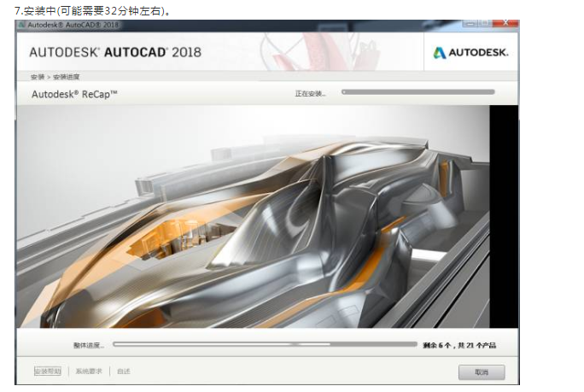Viewport: 584px width, 392px height.
Task: Click the Autodesk ReCap product name
Action: (x=74, y=94)
